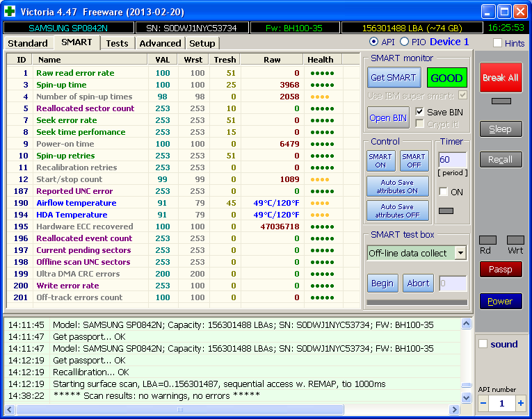Toggle the Save BIN checkbox
532x419 pixels.
[420, 112]
